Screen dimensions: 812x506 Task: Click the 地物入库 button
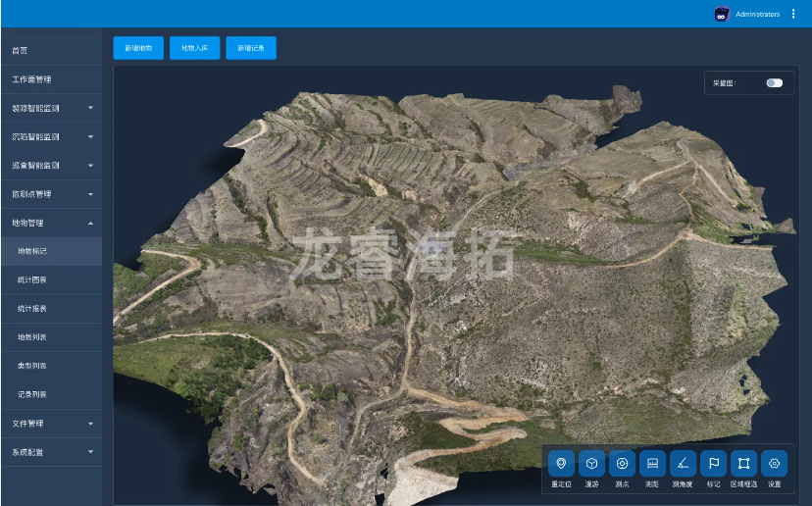[195, 48]
